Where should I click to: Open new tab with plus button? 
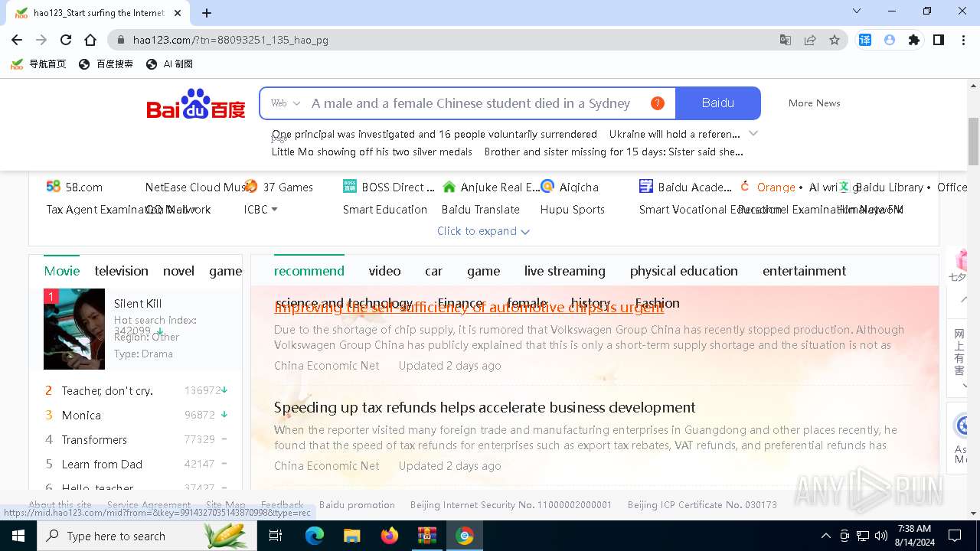click(x=207, y=12)
